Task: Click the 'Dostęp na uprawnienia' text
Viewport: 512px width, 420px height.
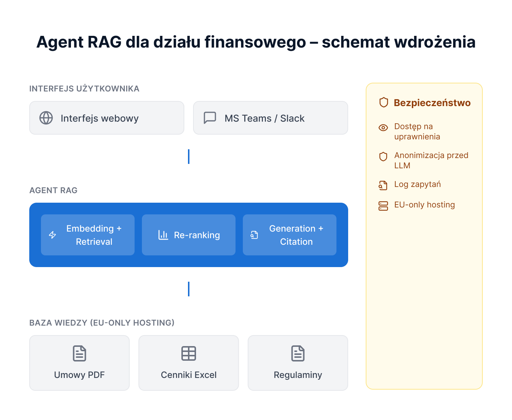Action: point(417,132)
